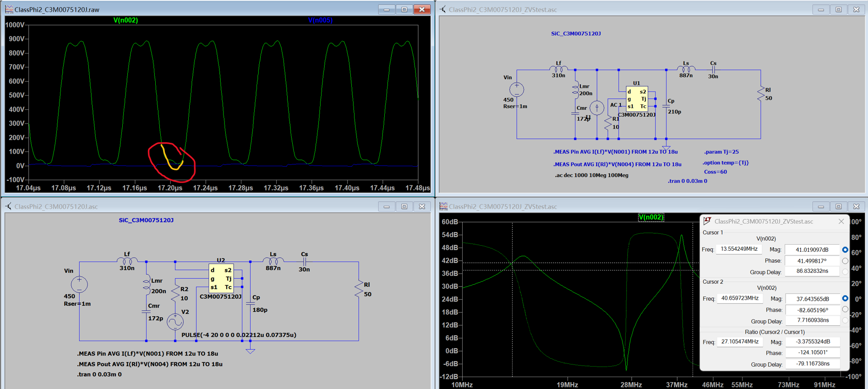This screenshot has height=389, width=868.
Task: Select Lf inductor symbol in ClassPhi2_C3M0075120J.asc
Action: [x=127, y=261]
